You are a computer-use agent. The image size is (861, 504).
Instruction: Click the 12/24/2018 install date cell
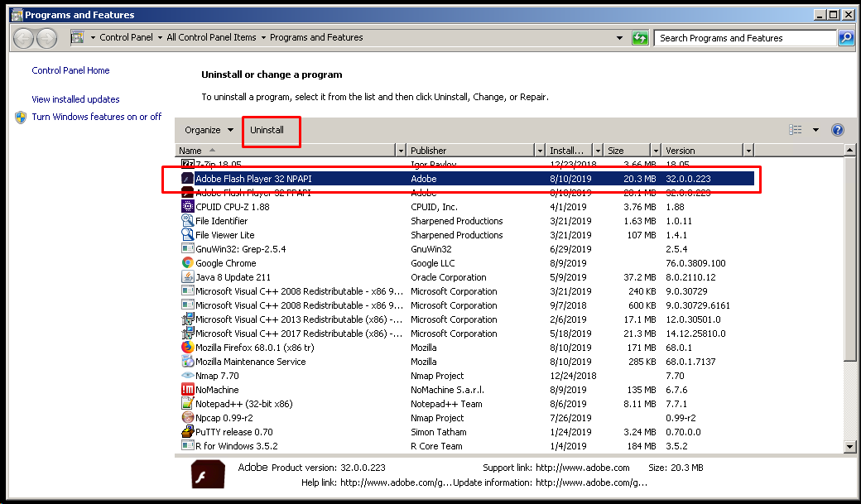pyautogui.click(x=573, y=376)
